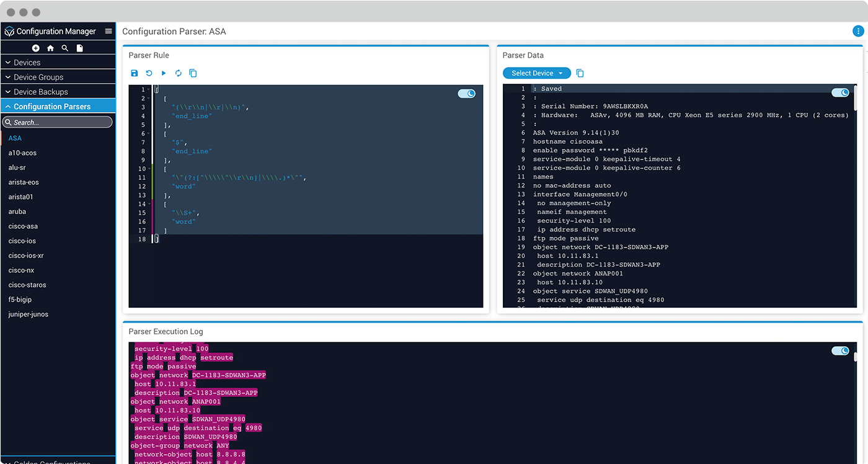Click the add (plus) icon in sidebar
868x464 pixels.
pos(35,48)
